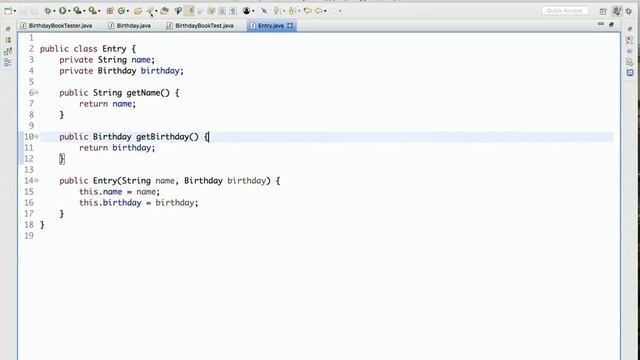Restore the left minimized view stack

(x=8, y=29)
